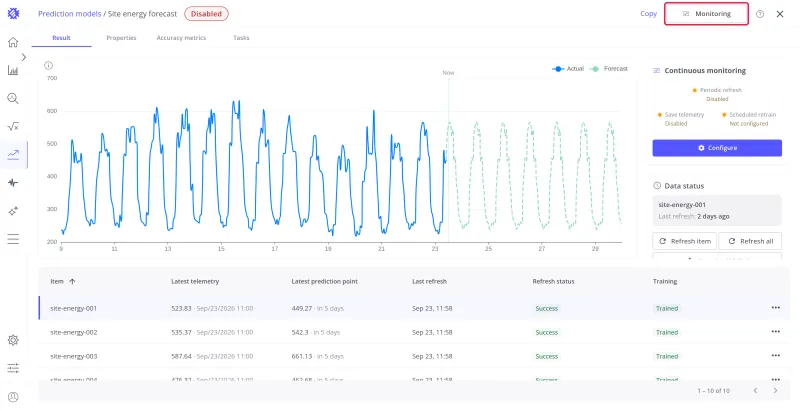Click the Monitoring button
Screen dimensions: 800x411
click(x=707, y=14)
